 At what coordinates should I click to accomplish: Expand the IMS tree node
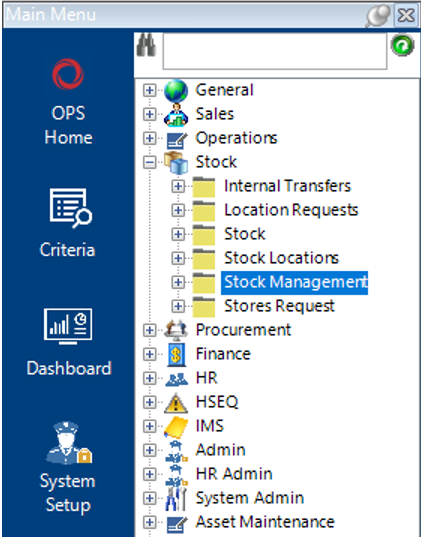pos(149,426)
